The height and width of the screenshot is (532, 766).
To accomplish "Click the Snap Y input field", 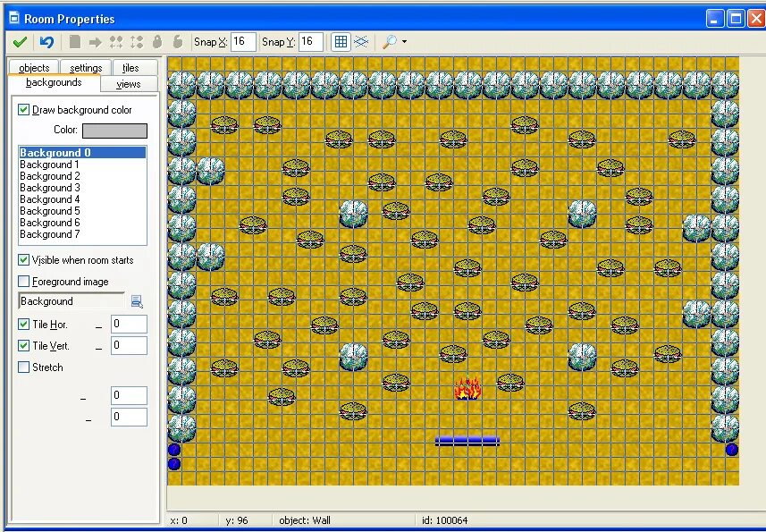I will [x=311, y=42].
